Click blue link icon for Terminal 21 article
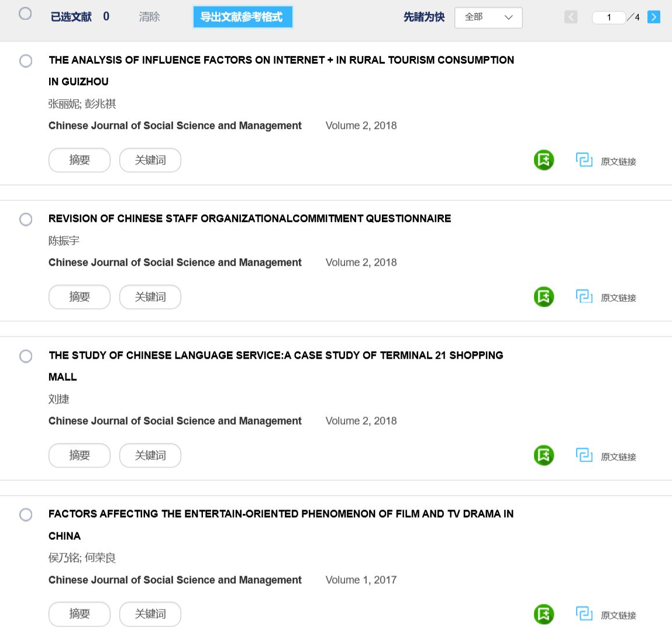This screenshot has width=672, height=637. point(584,455)
